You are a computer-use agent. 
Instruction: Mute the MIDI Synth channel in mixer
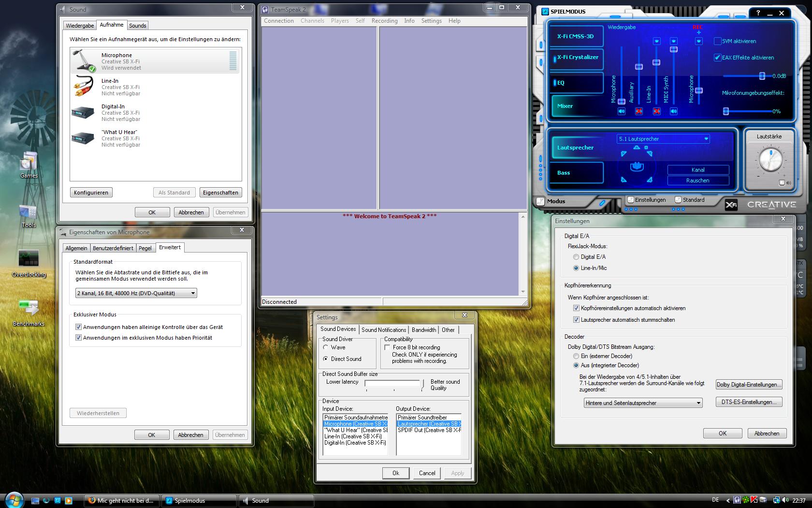pos(674,111)
